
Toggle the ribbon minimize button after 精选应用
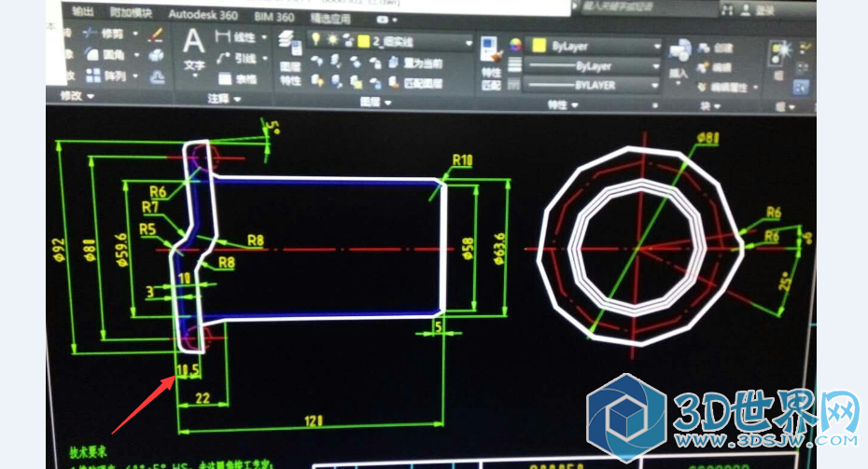pyautogui.click(x=383, y=20)
